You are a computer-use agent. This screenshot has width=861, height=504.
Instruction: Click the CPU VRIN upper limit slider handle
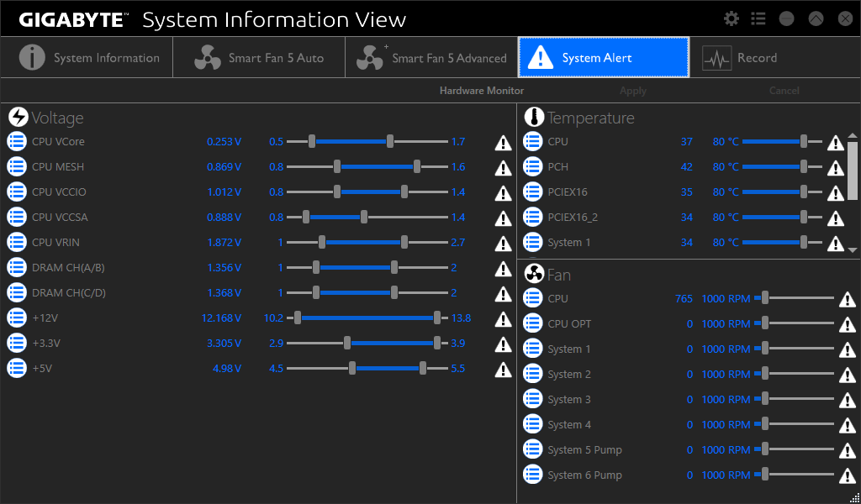(404, 243)
